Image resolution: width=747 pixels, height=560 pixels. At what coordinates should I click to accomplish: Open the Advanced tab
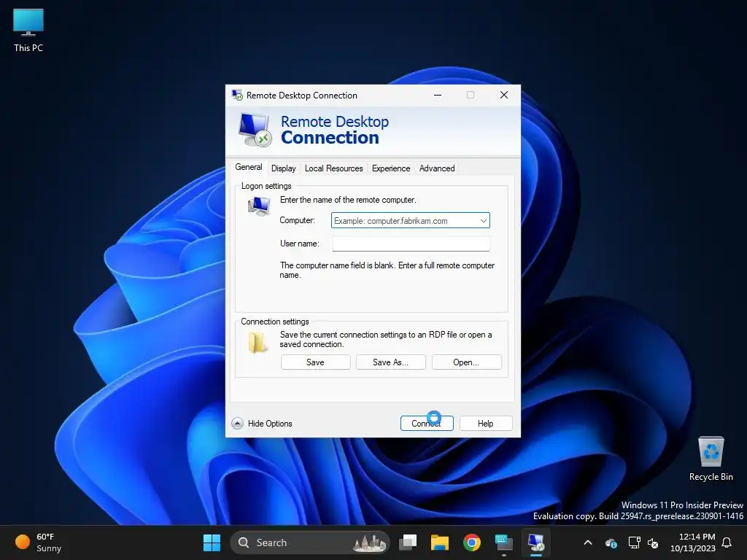[x=437, y=168]
